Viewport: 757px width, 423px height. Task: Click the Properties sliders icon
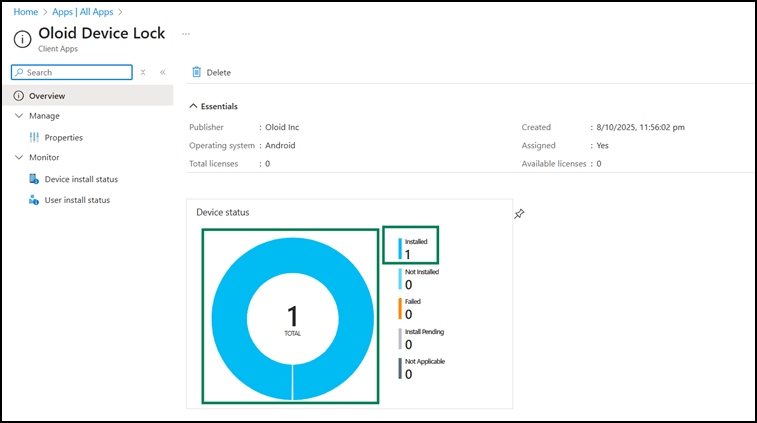click(x=34, y=138)
